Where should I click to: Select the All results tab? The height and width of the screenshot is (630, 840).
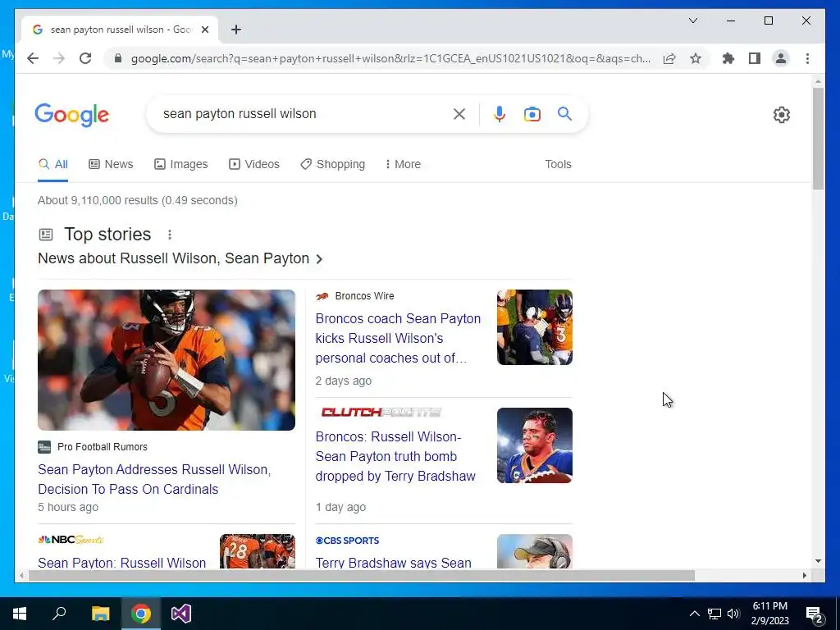(x=53, y=164)
